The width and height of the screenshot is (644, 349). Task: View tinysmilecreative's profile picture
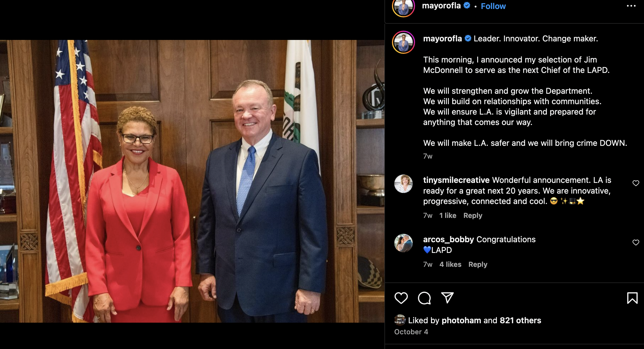pos(403,184)
